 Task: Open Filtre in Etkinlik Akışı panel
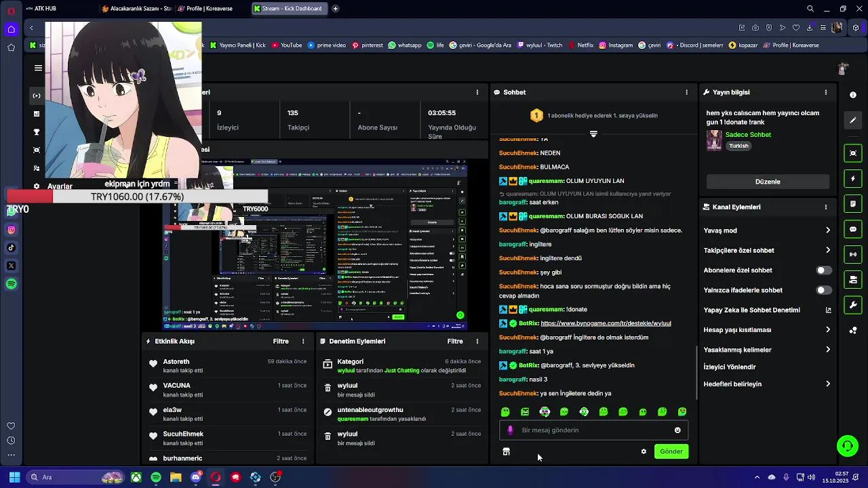tap(281, 342)
